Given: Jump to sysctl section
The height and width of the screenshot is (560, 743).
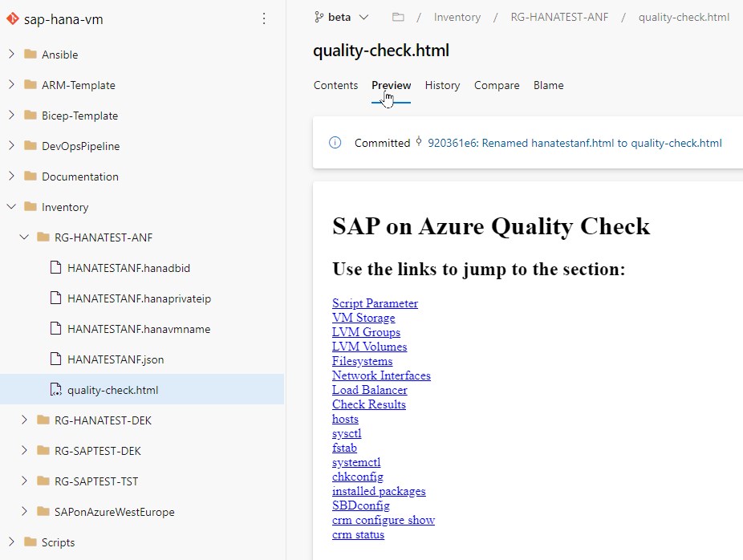Looking at the screenshot, I should (347, 433).
